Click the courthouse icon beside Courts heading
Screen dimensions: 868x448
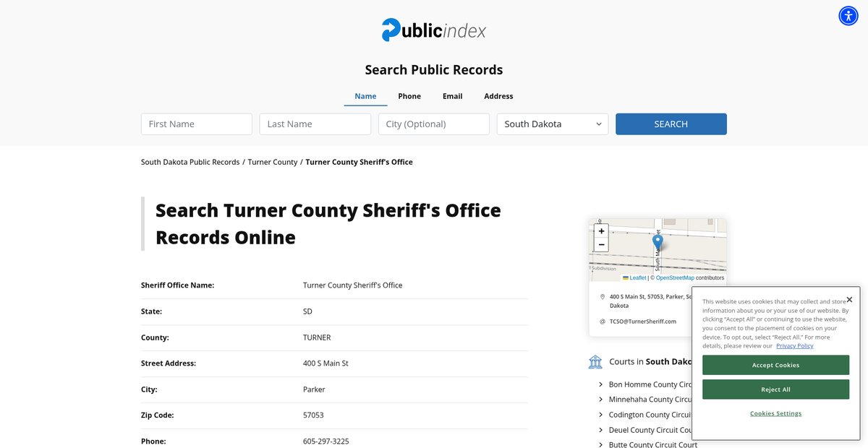point(595,361)
